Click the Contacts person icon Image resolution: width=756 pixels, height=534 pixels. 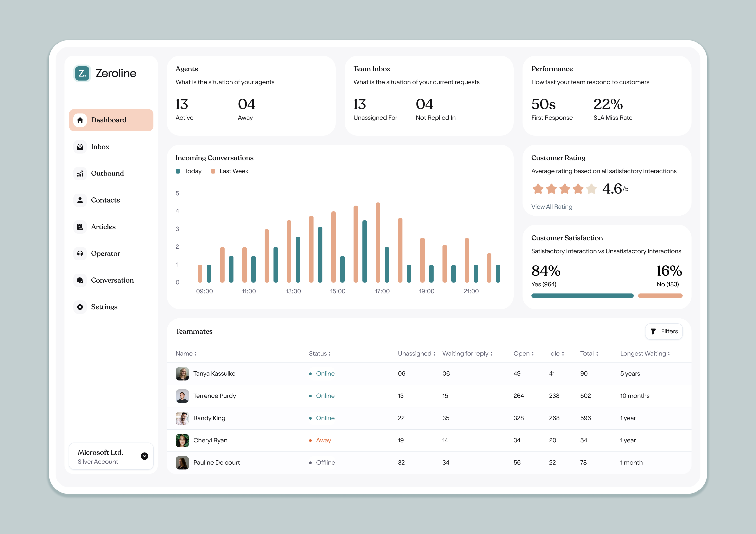(80, 200)
